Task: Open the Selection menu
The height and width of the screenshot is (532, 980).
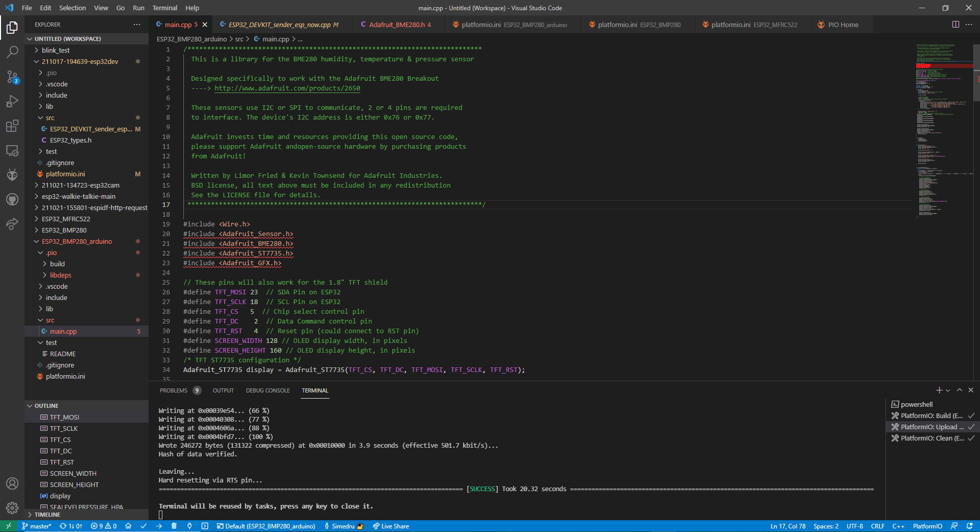Action: click(73, 8)
